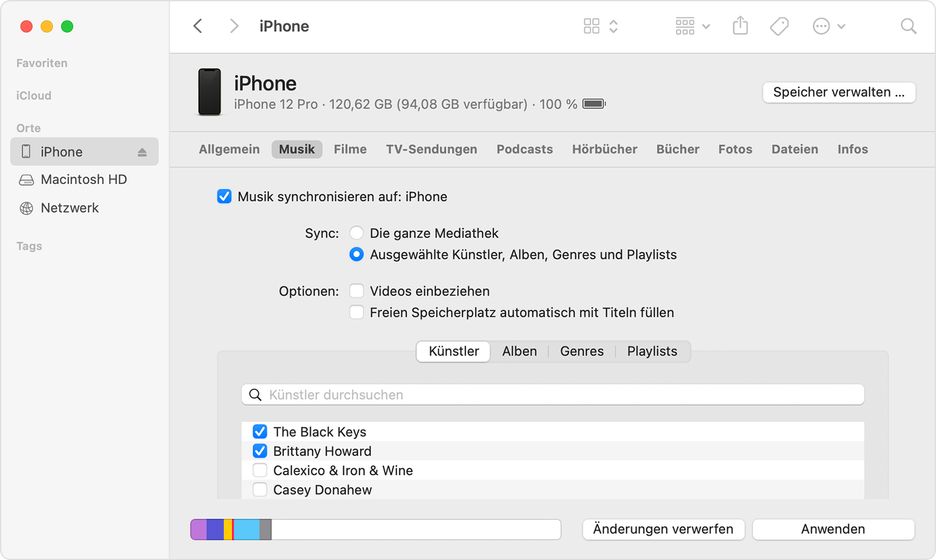The height and width of the screenshot is (560, 936).
Task: Click the battery level indicator
Action: [x=594, y=104]
